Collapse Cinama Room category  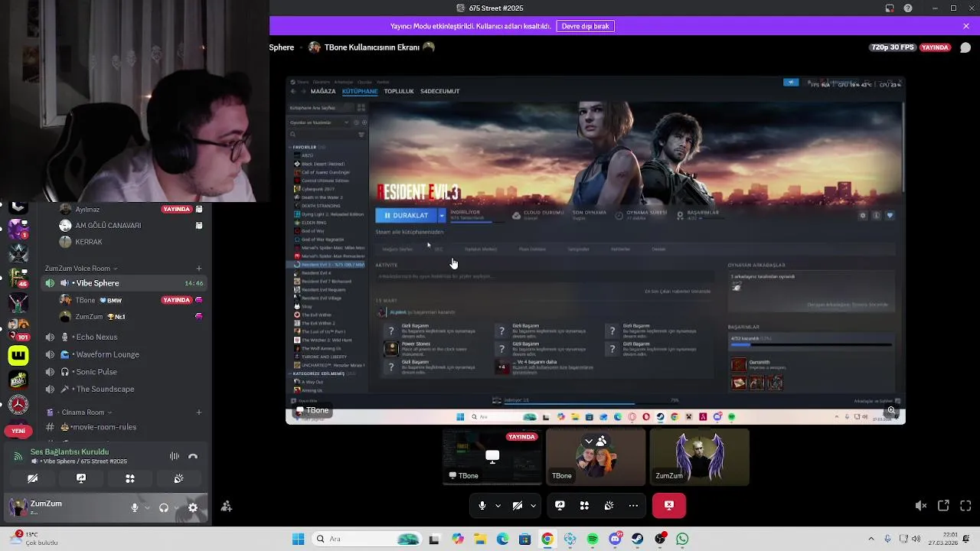click(80, 412)
